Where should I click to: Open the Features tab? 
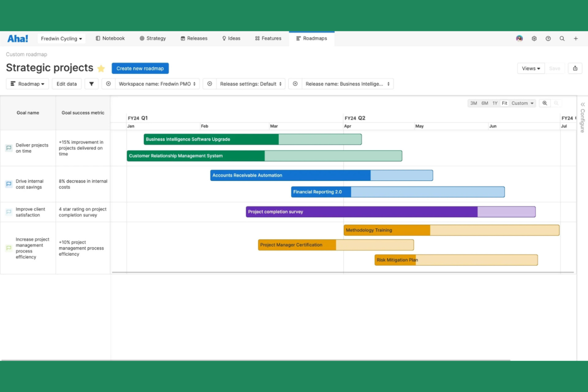268,39
